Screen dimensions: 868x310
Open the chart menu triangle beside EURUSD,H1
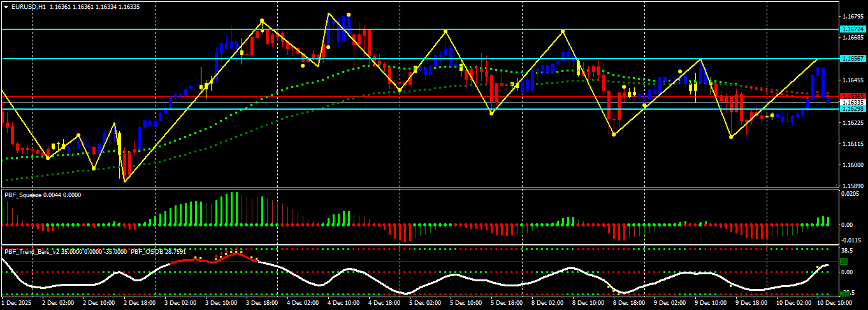pyautogui.click(x=6, y=6)
